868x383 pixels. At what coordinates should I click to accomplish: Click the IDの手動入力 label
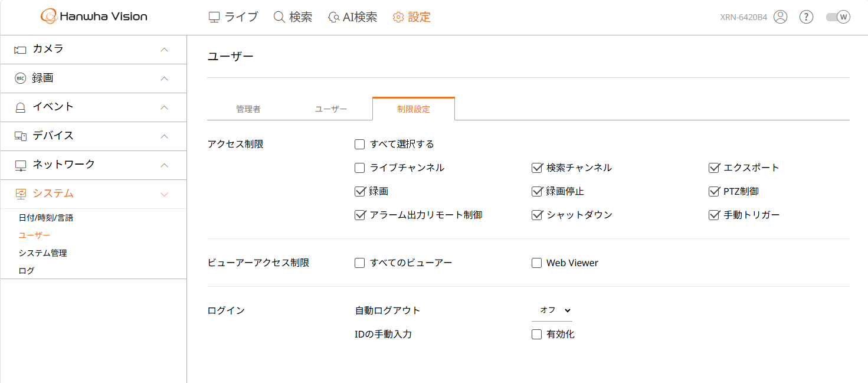tap(384, 335)
